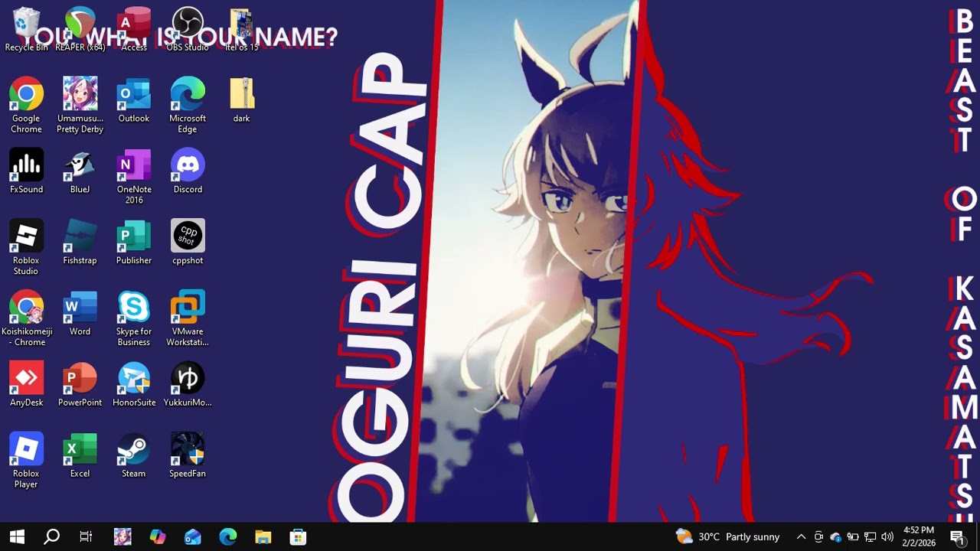Viewport: 980px width, 551px height.
Task: Select the Roblox Studio desktop shortcut
Action: pos(26,247)
